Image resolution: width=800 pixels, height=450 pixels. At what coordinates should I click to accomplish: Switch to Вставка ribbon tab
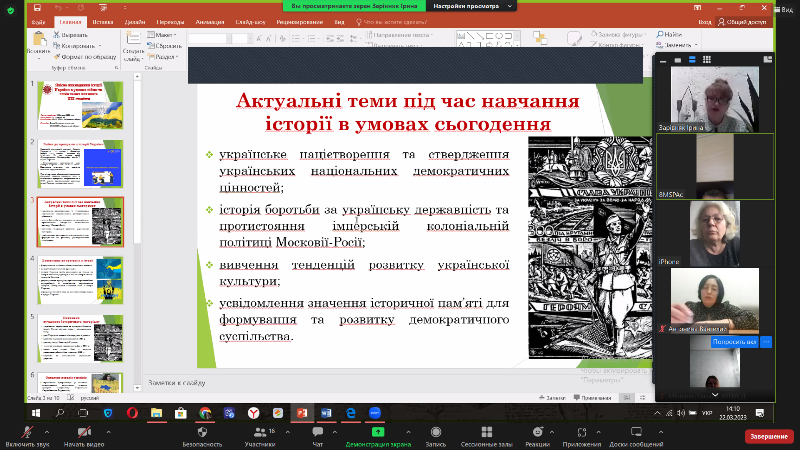tap(103, 22)
